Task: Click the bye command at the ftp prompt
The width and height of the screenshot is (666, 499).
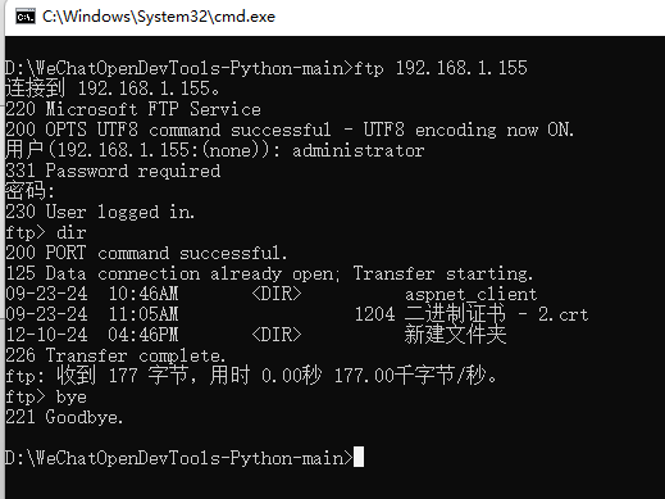Action: tap(72, 397)
